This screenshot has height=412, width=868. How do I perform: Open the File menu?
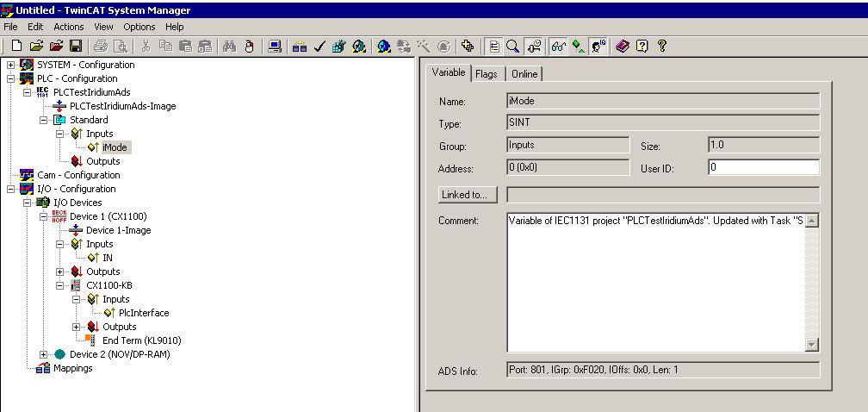(x=10, y=27)
